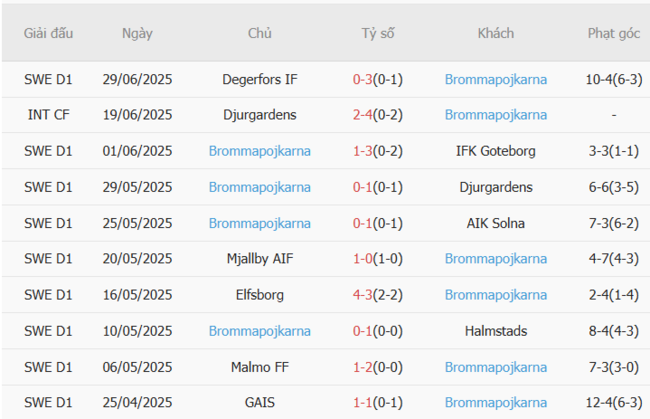Select the Degerfors IF team name
Image resolution: width=650 pixels, height=419 pixels.
pos(259,79)
